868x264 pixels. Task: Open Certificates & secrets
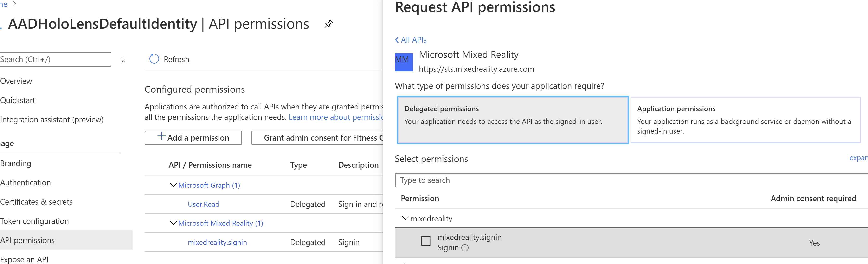[36, 202]
